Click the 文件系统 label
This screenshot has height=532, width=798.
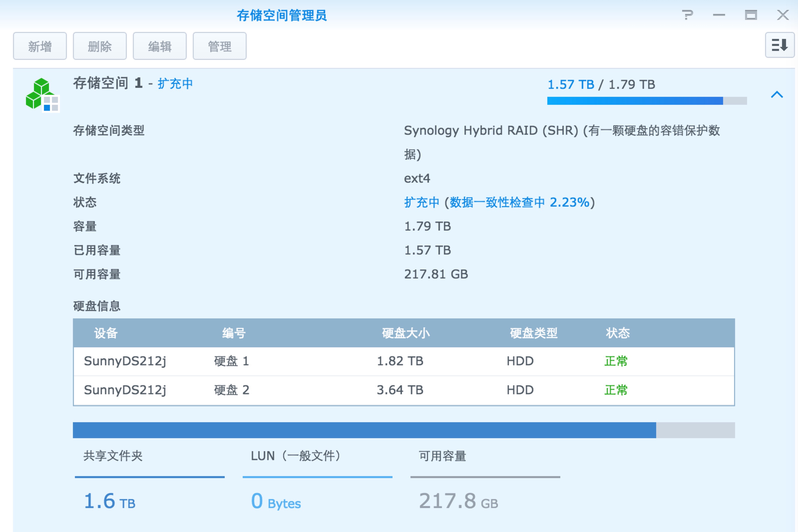97,178
